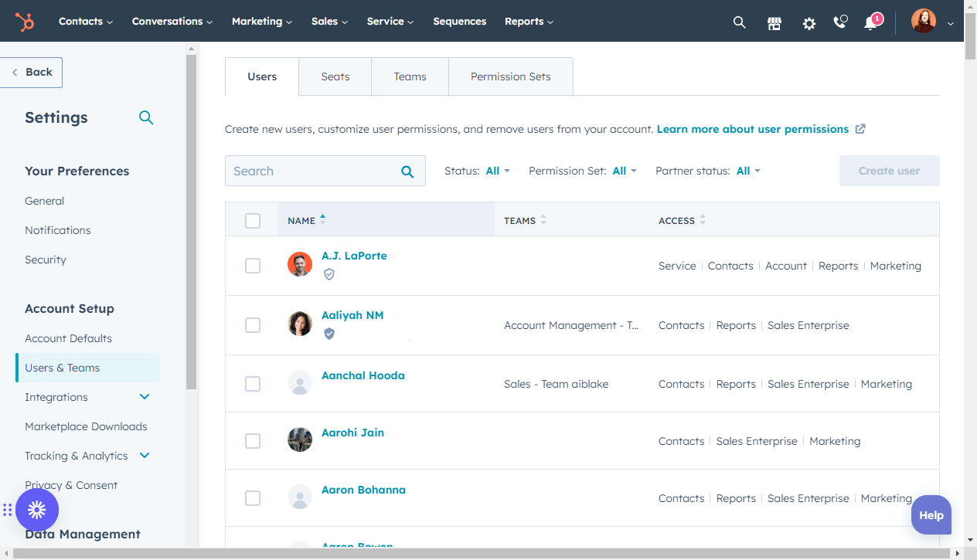Image resolution: width=977 pixels, height=560 pixels.
Task: Click the drag handle dots beside the purple widget
Action: pos(7,510)
